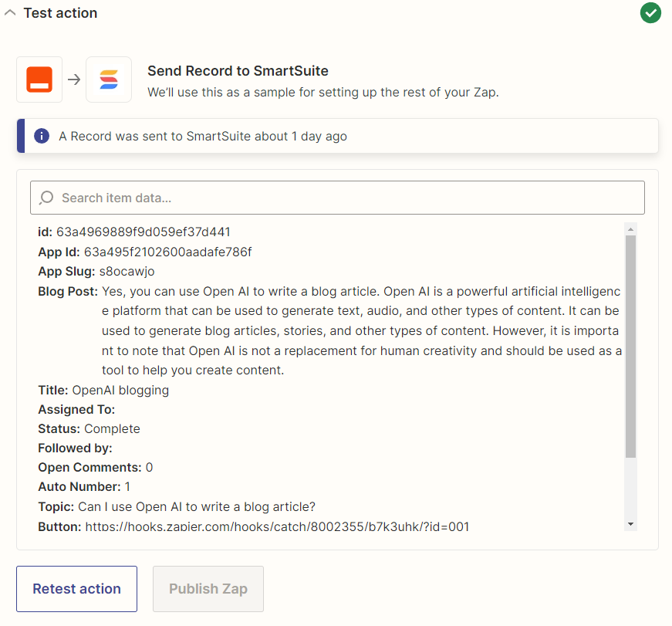The height and width of the screenshot is (626, 672).
Task: Click the Send Record to SmartSuite title
Action: 238,71
